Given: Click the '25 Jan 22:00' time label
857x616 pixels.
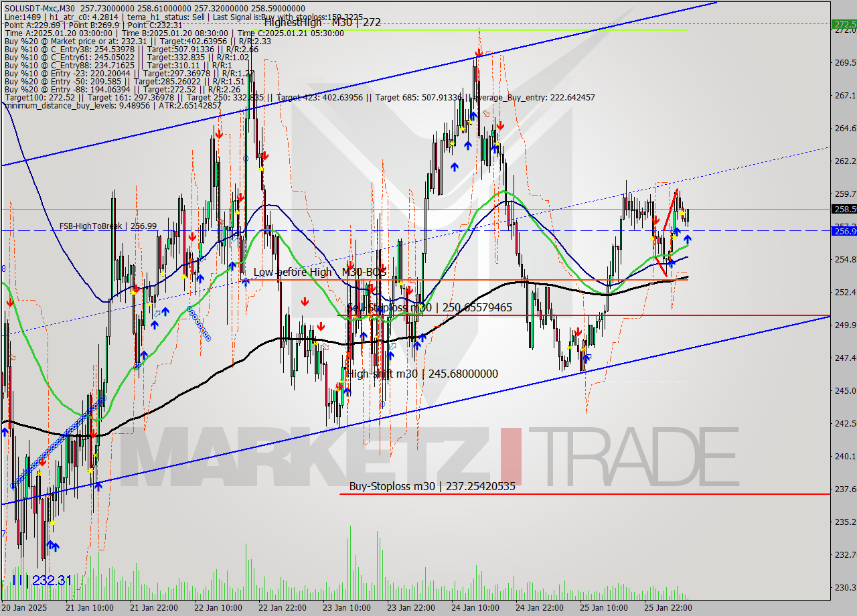Looking at the screenshot, I should click(668, 608).
